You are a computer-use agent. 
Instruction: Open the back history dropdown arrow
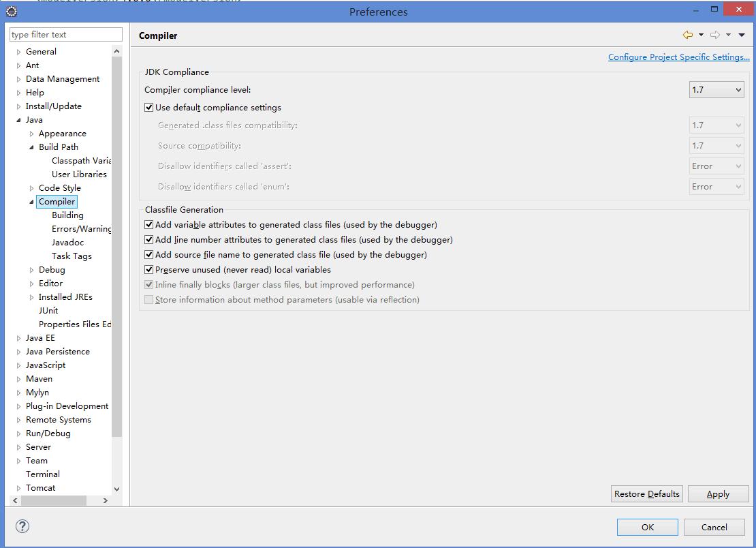pyautogui.click(x=701, y=35)
